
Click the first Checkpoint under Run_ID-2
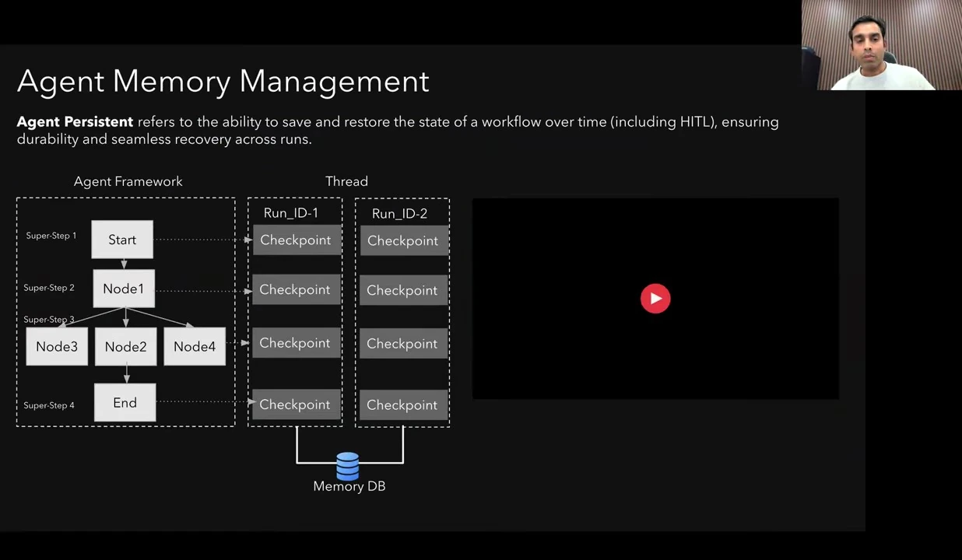tap(403, 241)
